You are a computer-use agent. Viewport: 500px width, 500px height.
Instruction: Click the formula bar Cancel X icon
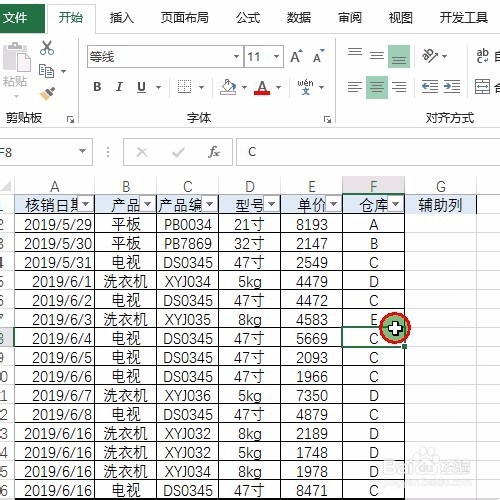pyautogui.click(x=142, y=152)
